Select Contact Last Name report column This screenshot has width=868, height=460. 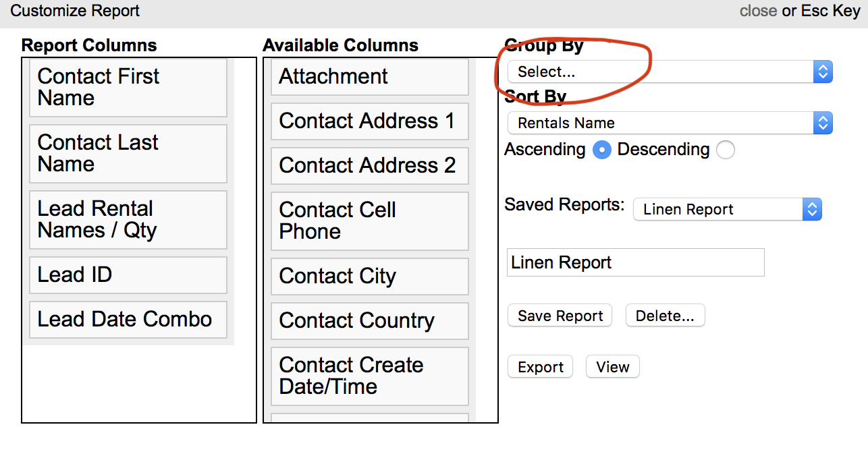[x=128, y=154]
